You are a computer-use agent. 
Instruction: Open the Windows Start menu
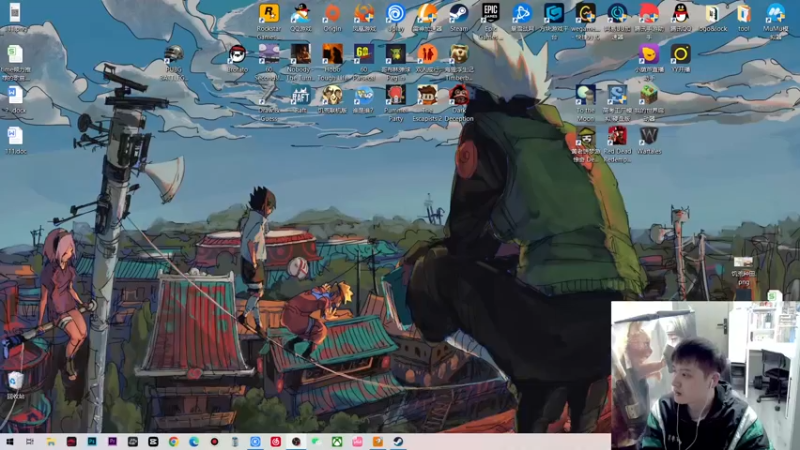10,442
